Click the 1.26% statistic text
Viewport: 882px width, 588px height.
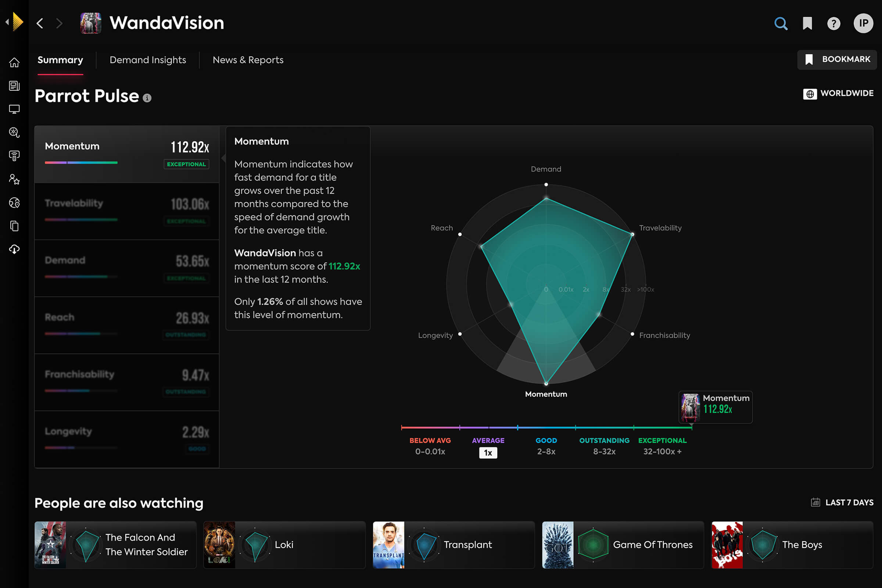point(270,301)
